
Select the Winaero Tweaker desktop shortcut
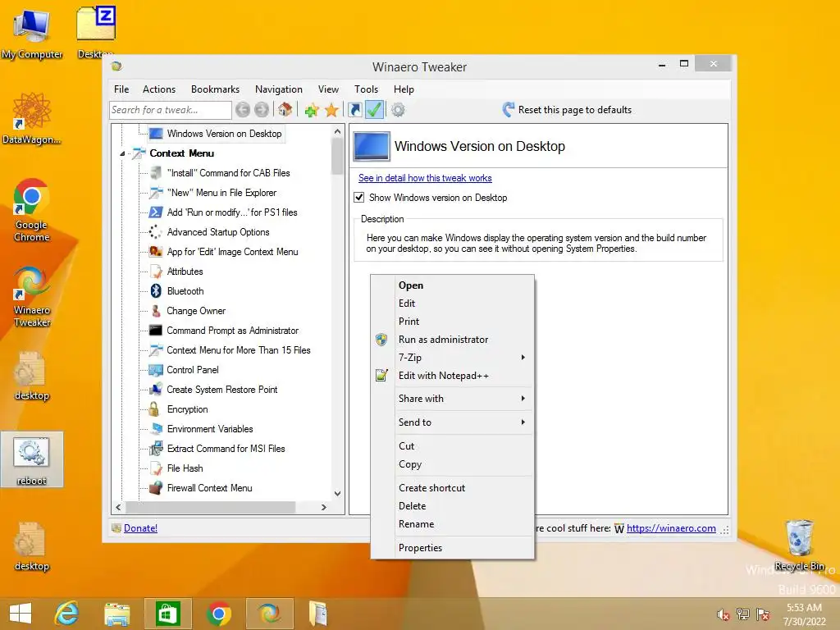click(x=32, y=296)
